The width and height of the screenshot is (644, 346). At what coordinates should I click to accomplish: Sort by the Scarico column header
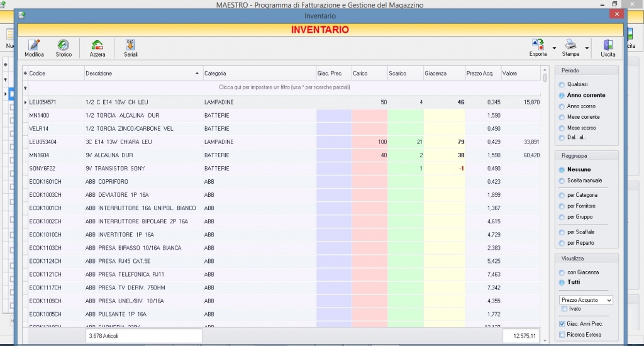[x=406, y=73]
